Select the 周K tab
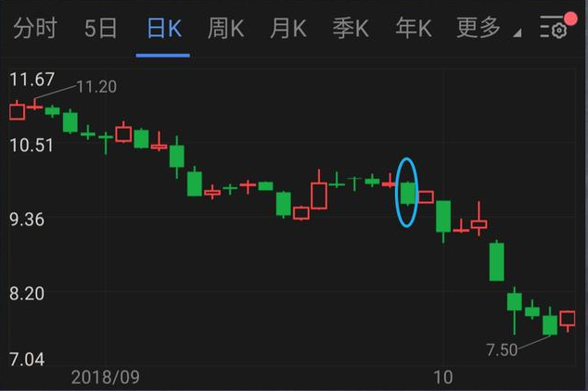588x391 pixels. 225,28
